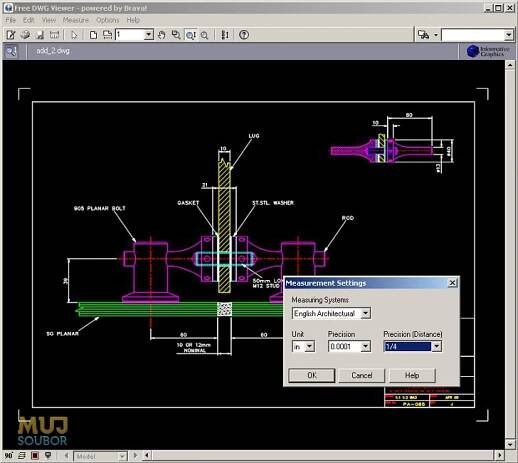Click the add_2.dwg file name label
The image size is (518, 463).
point(53,51)
